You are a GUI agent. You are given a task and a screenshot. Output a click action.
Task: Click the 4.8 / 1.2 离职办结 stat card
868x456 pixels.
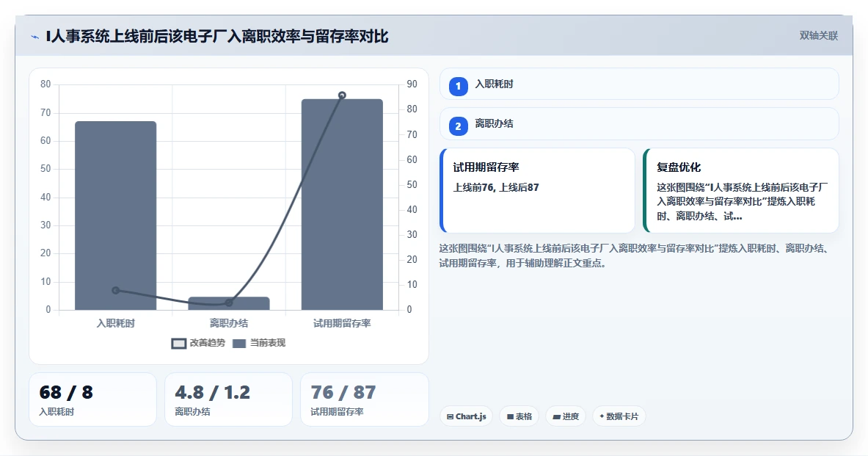229,399
